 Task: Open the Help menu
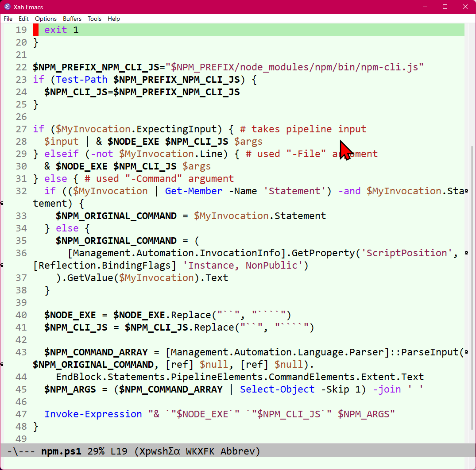tap(113, 19)
